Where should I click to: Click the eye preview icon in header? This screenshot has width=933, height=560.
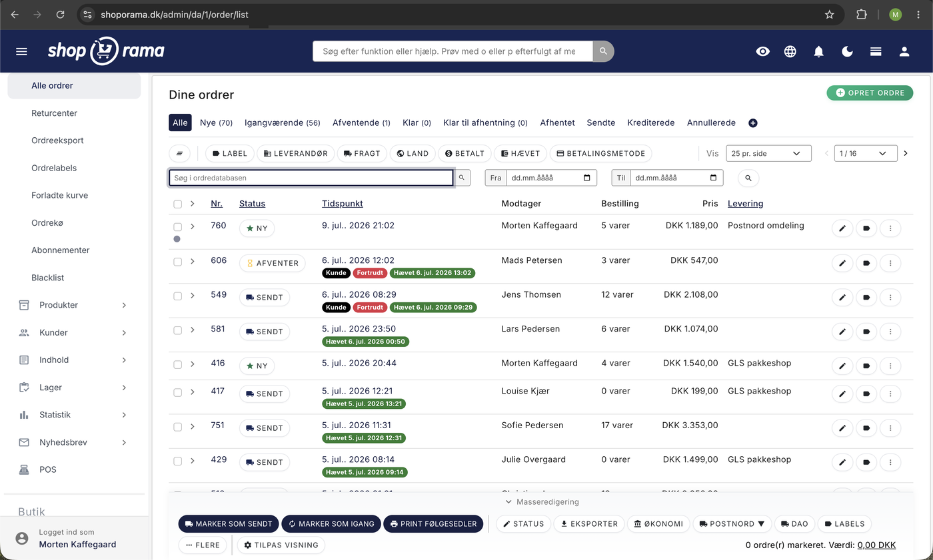tap(763, 51)
